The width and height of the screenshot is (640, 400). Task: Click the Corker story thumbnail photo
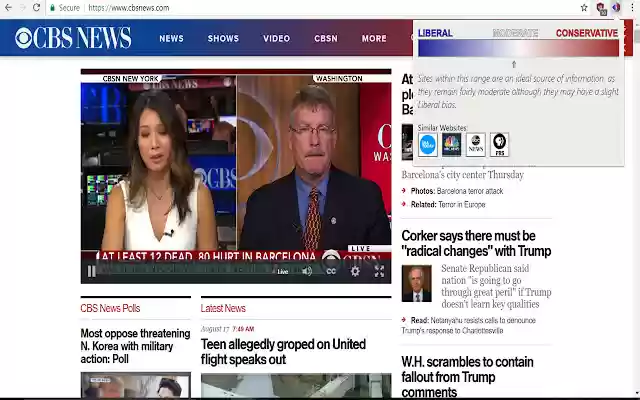(x=416, y=284)
